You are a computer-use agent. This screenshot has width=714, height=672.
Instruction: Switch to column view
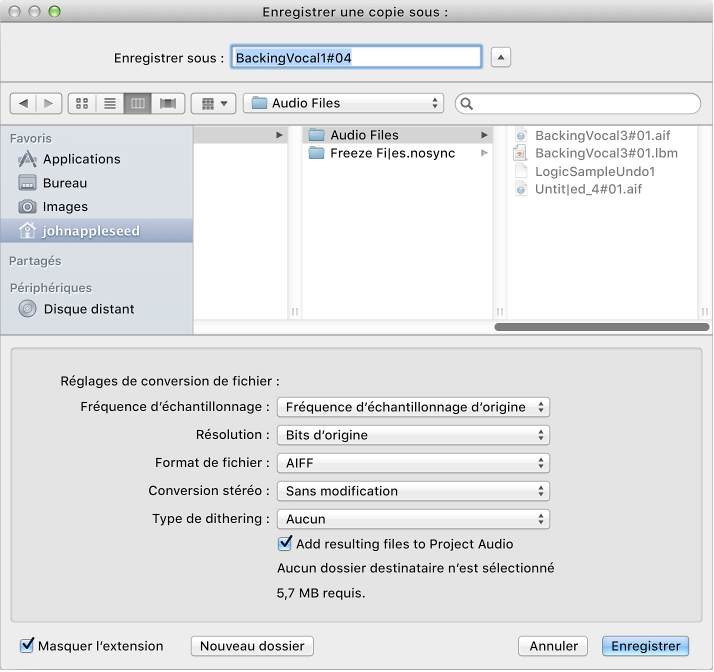click(x=138, y=103)
